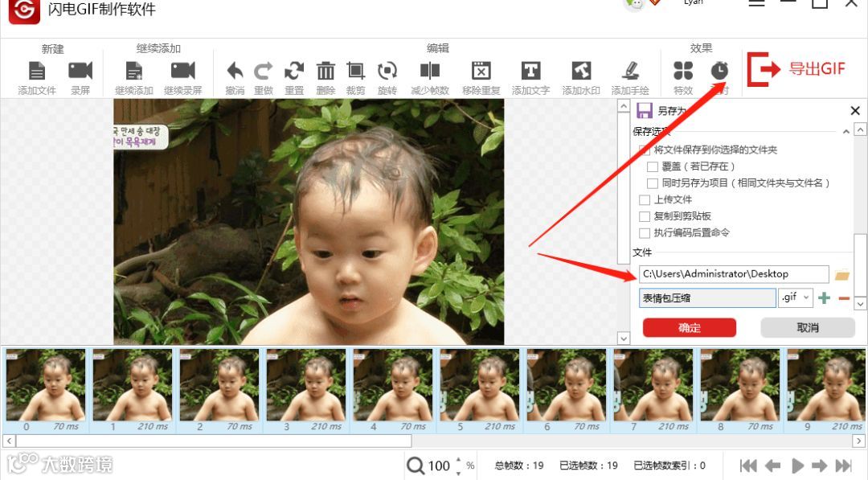868x480 pixels.
Task: Click 减少帧数 reduce frames icon
Action: coord(429,71)
